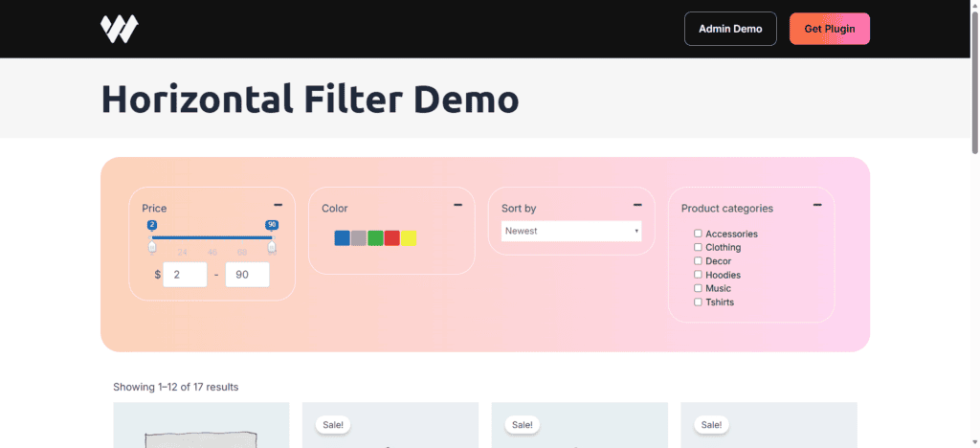
Task: Collapse the Color filter panel
Action: coord(458,205)
